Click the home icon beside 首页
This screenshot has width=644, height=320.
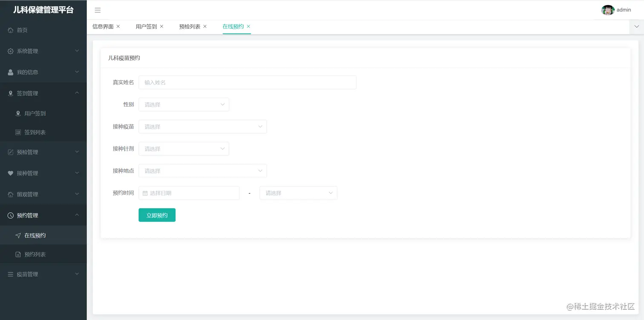[x=11, y=30]
